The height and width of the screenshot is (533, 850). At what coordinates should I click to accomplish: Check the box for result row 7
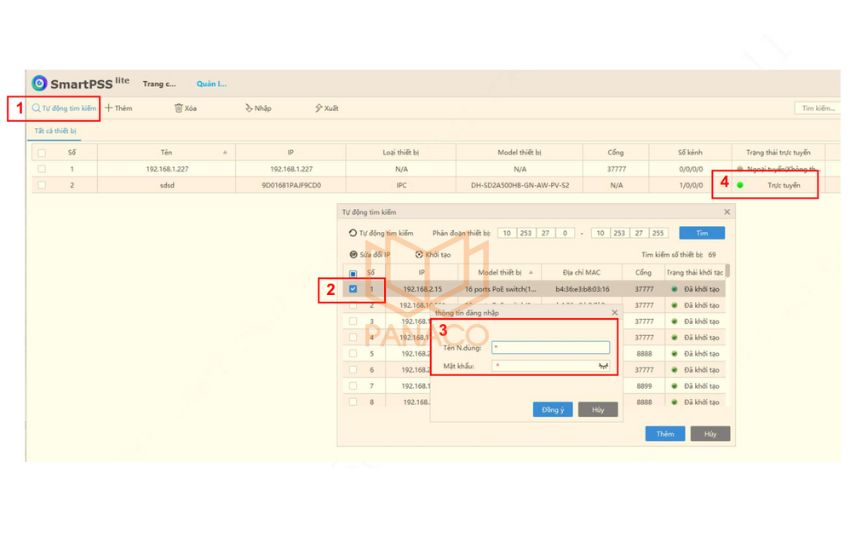(353, 386)
